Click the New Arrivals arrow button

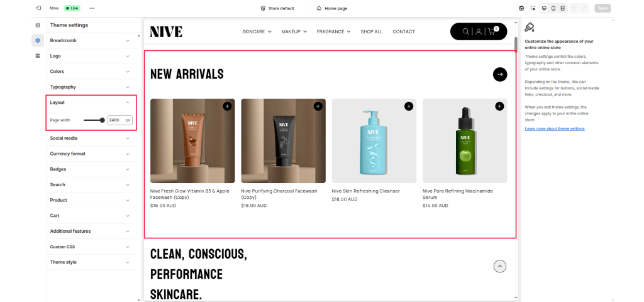[500, 74]
